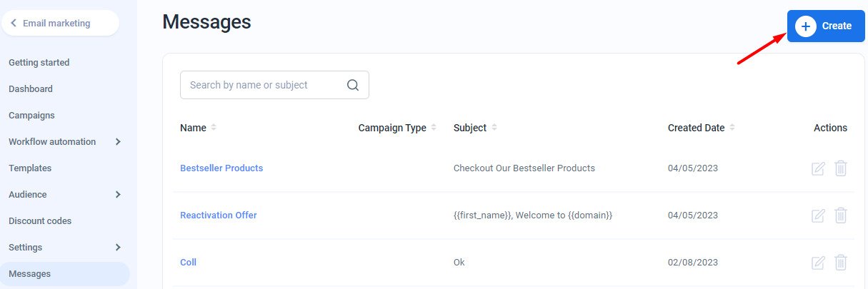This screenshot has height=289, width=868.
Task: Delete the Bestseller Products message
Action: [x=841, y=168]
